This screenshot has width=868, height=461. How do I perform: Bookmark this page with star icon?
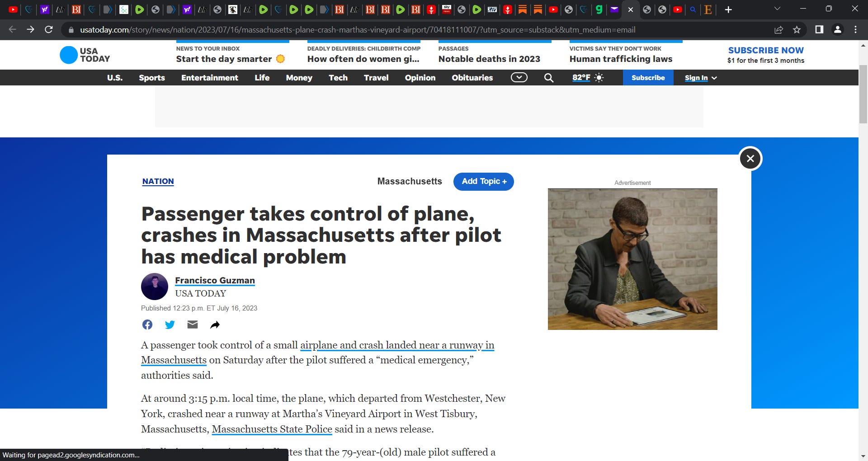[x=797, y=30]
